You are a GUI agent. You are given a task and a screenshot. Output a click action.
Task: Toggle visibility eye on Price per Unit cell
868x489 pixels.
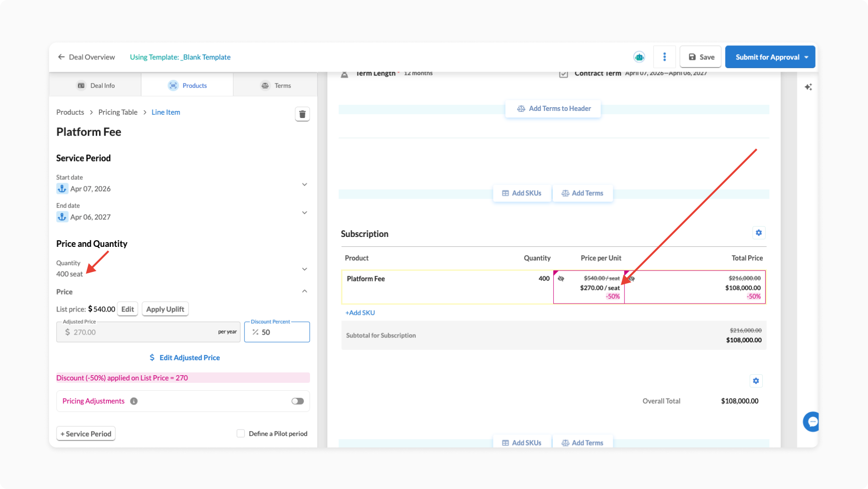click(x=561, y=278)
